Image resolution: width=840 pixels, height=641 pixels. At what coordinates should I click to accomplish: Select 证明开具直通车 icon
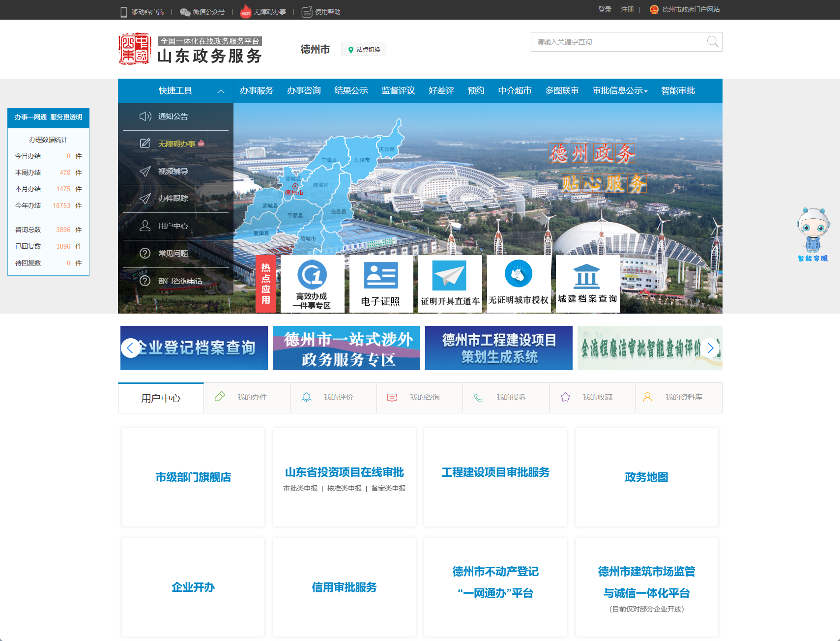click(x=449, y=283)
